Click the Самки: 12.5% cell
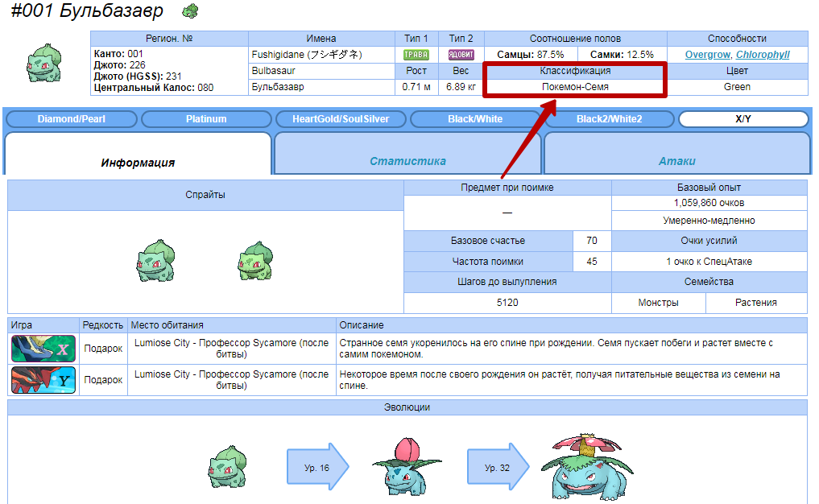This screenshot has width=819, height=504. coord(622,54)
